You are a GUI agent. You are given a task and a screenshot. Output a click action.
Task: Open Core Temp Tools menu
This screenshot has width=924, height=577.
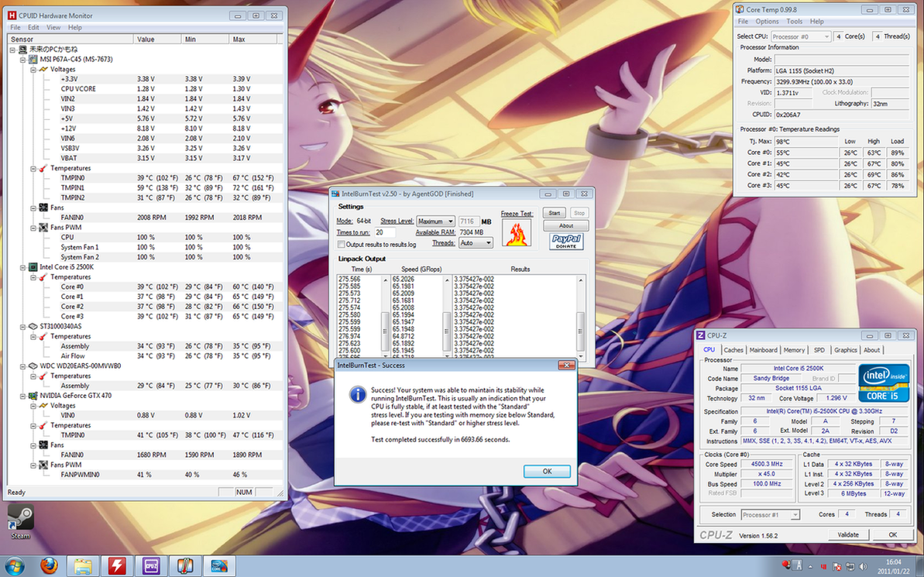(795, 21)
